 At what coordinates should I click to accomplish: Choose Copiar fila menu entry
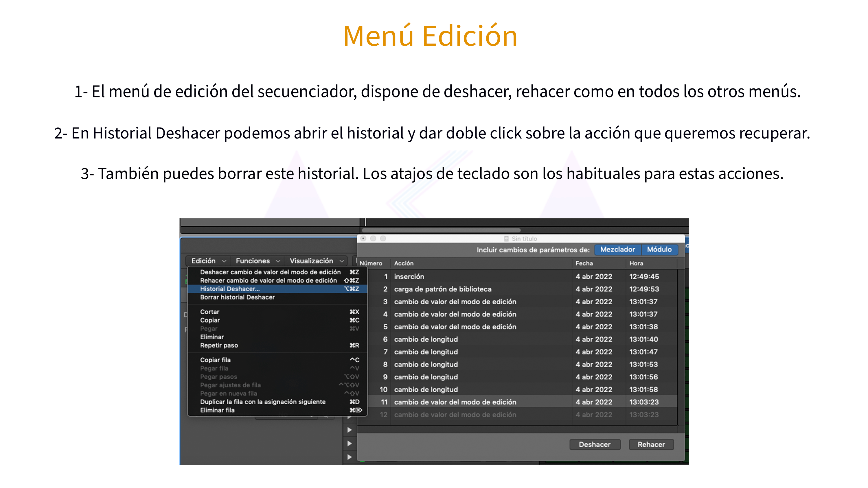click(277, 360)
